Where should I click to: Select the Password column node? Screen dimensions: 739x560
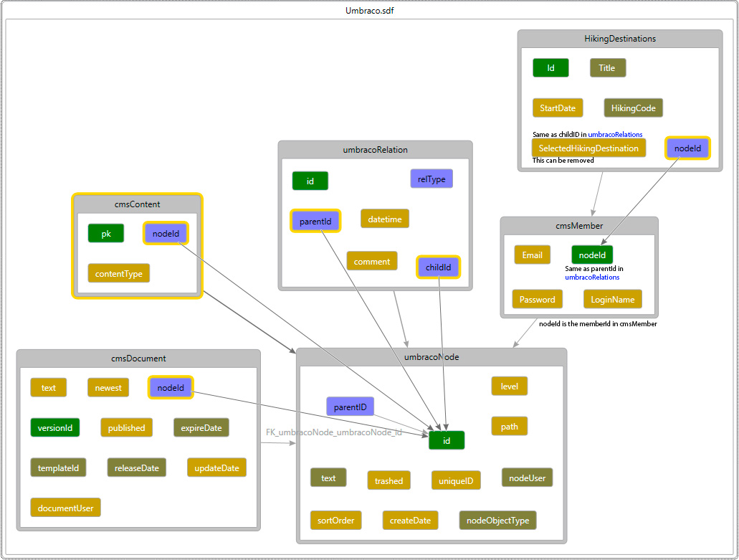[538, 299]
